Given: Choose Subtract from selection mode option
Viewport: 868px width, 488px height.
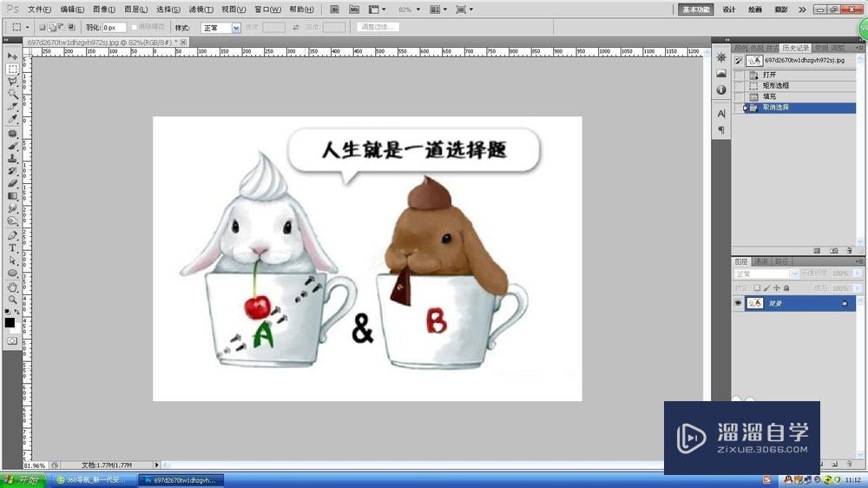Looking at the screenshot, I should pyautogui.click(x=61, y=27).
